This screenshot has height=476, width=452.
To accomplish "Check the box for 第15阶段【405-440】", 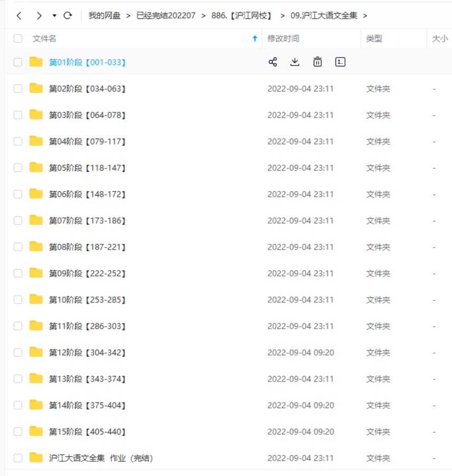I will click(x=18, y=432).
